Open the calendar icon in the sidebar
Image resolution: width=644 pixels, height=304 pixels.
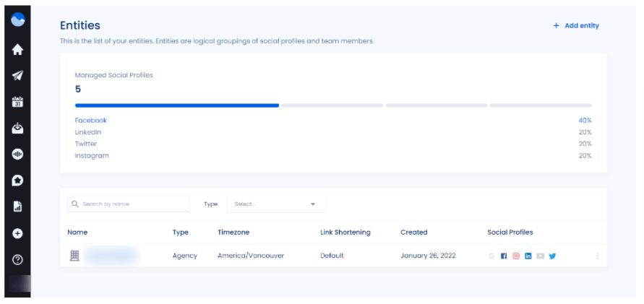click(18, 102)
